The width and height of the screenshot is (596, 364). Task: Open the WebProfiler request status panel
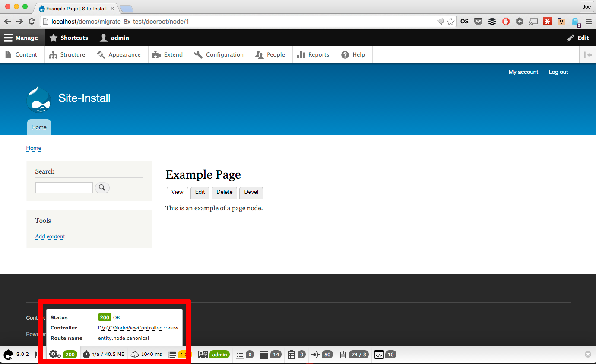[x=63, y=354]
